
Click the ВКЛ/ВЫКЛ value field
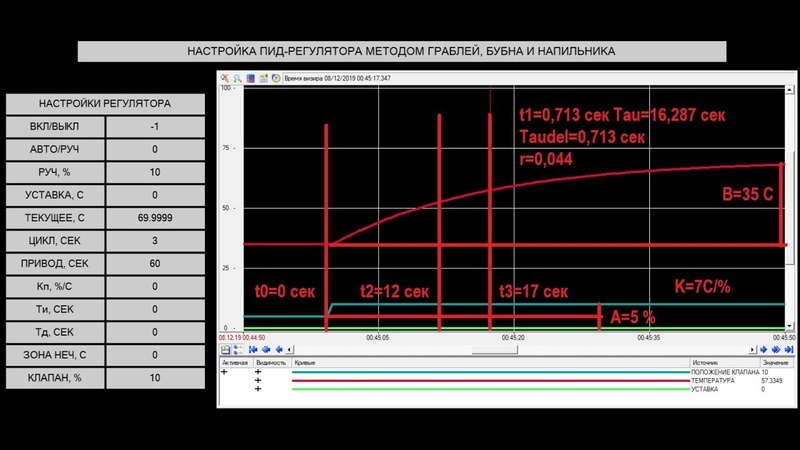tap(155, 127)
